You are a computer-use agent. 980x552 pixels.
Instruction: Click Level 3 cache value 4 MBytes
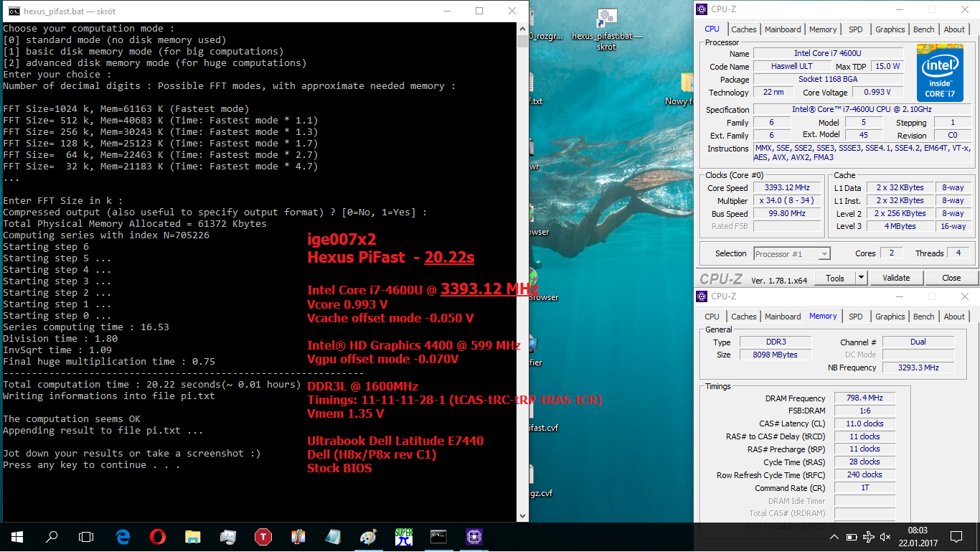tap(900, 226)
